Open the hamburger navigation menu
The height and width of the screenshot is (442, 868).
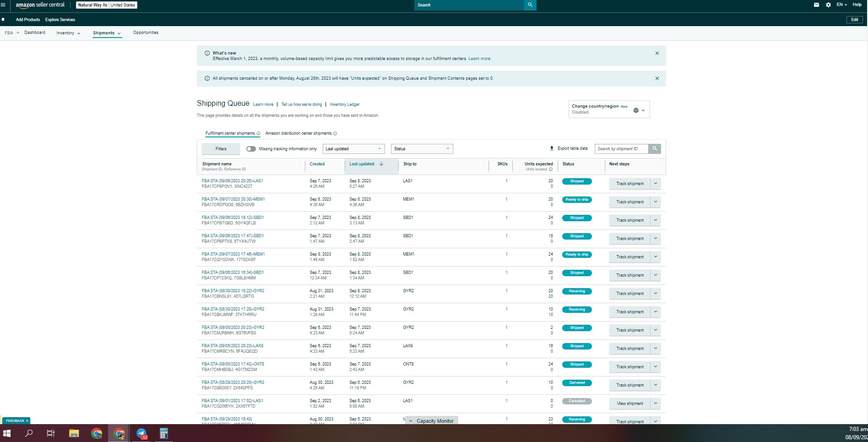[3, 5]
